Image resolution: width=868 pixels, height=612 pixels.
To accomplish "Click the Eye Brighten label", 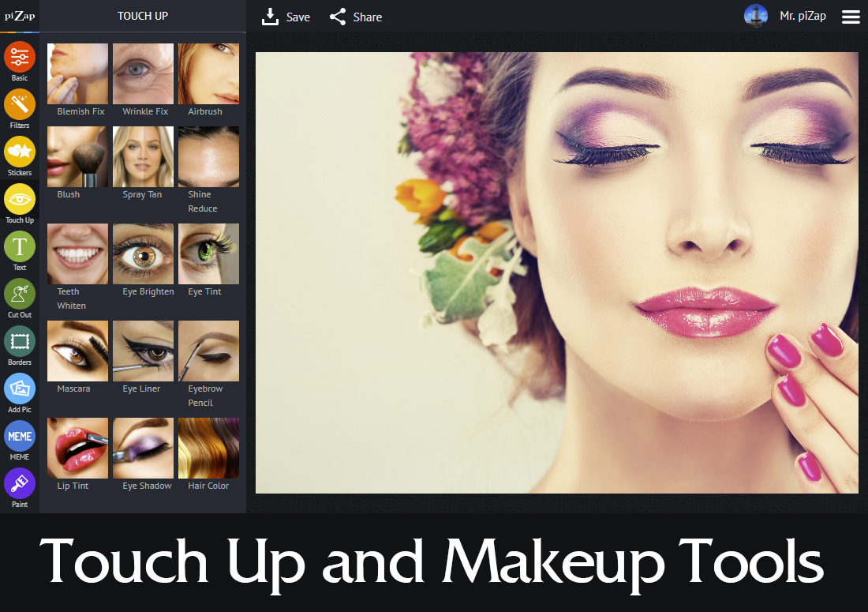I will pyautogui.click(x=148, y=292).
